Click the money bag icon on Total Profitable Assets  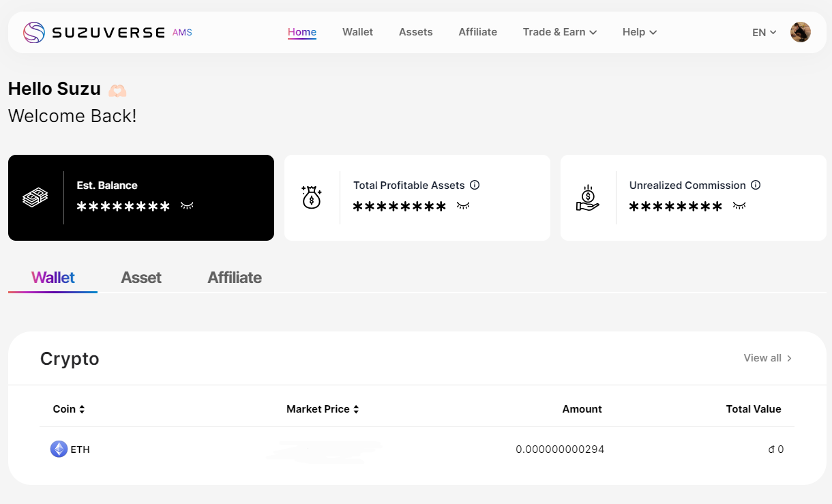click(312, 198)
